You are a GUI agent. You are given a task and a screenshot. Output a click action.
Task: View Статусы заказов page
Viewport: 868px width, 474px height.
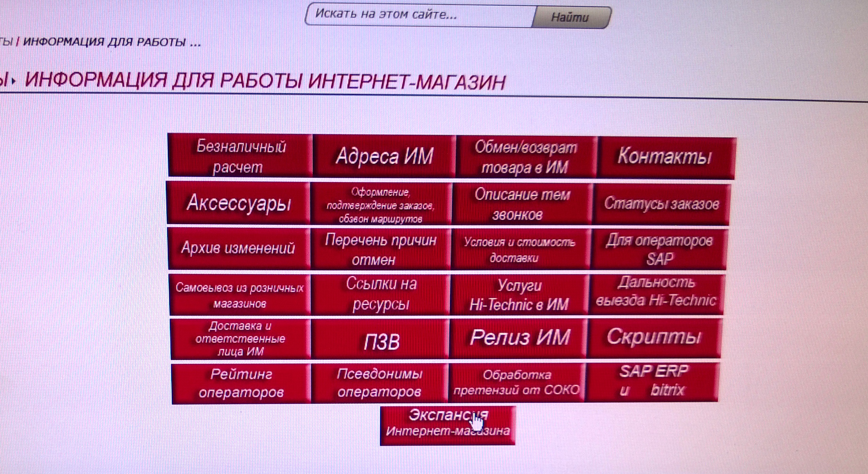tap(661, 204)
